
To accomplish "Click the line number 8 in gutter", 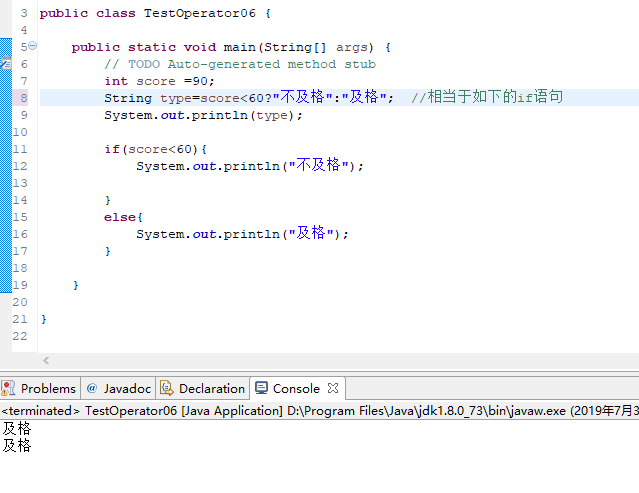I will (24, 98).
